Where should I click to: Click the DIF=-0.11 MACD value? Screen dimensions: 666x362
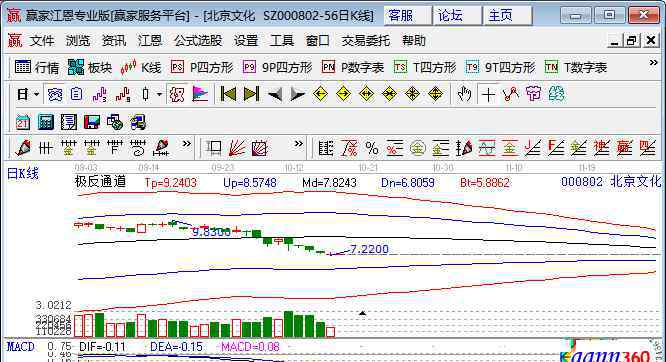click(x=102, y=347)
